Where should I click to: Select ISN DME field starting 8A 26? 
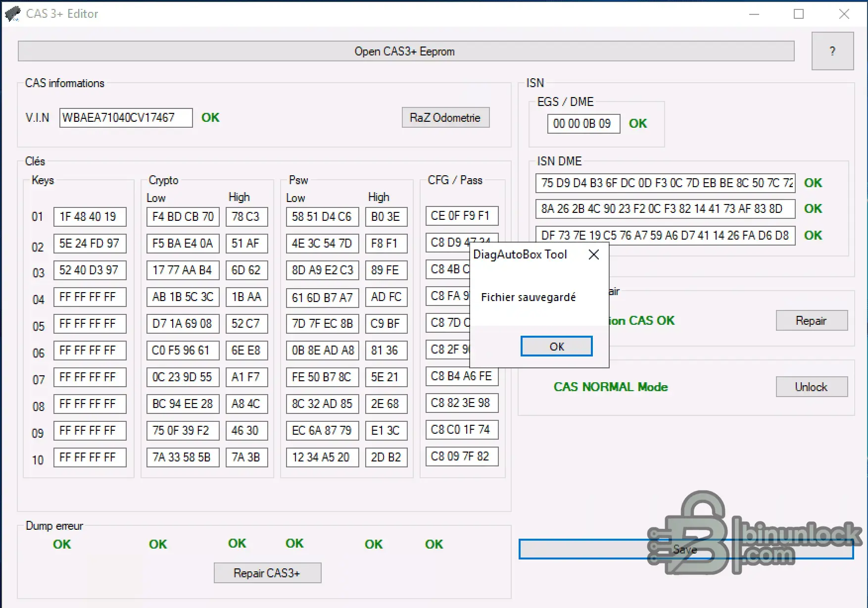tap(666, 209)
